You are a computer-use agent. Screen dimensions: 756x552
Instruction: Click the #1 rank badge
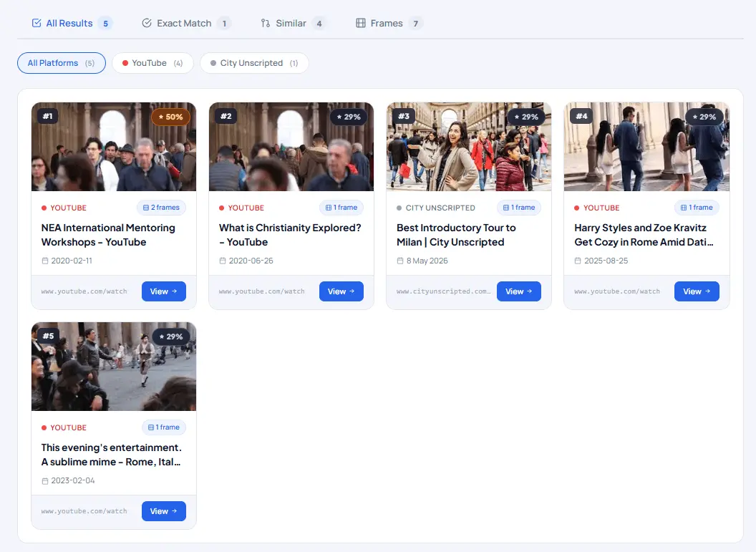pyautogui.click(x=48, y=116)
